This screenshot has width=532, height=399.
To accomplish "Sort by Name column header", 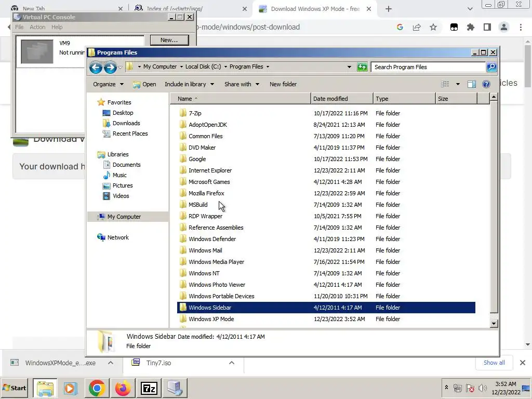I will [240, 99].
